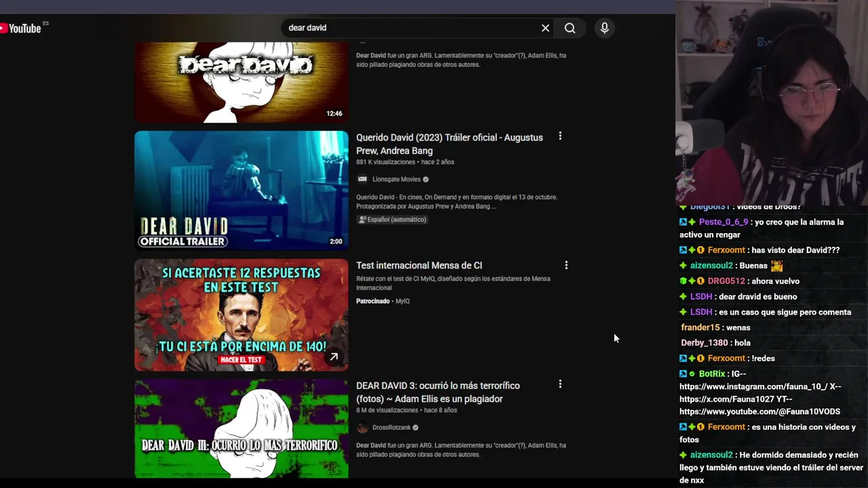
Task: Click the '!redes' chat message by Ferxoomt
Action: point(763,359)
